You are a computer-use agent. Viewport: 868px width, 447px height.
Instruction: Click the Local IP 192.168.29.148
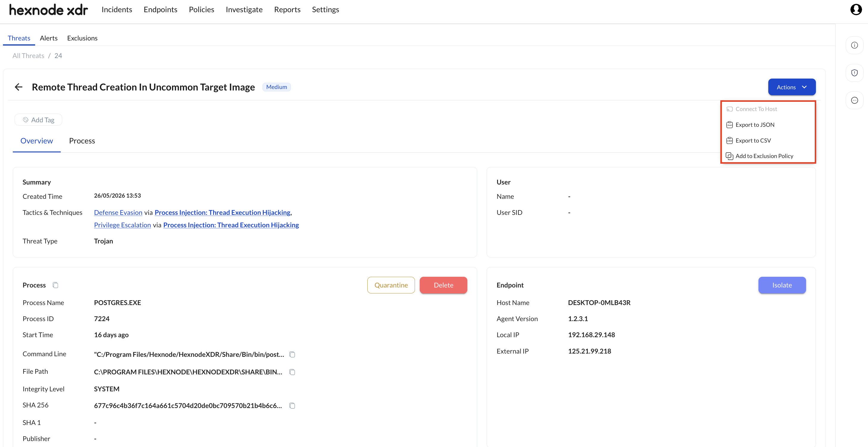[591, 335]
